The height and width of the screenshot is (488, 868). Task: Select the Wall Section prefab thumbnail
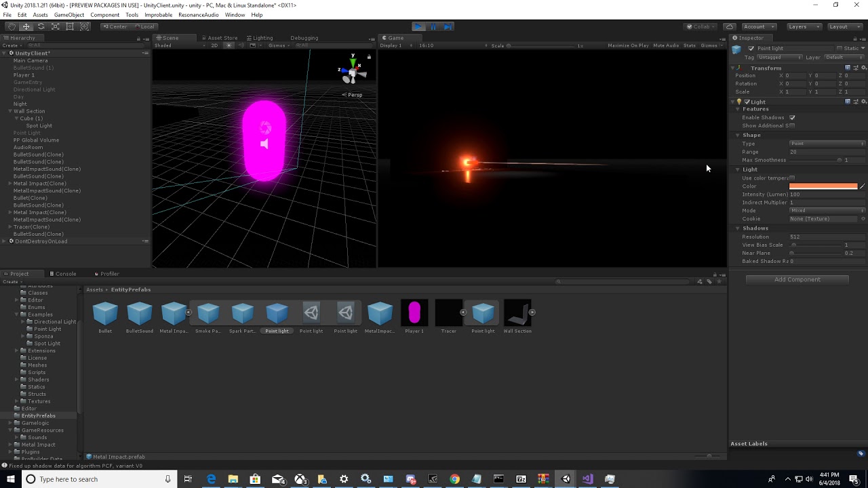pyautogui.click(x=517, y=313)
